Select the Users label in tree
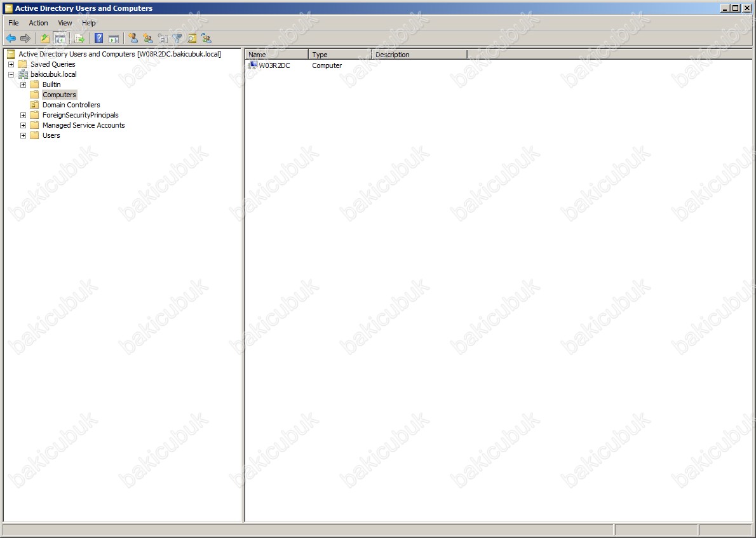This screenshot has width=756, height=538. (51, 135)
